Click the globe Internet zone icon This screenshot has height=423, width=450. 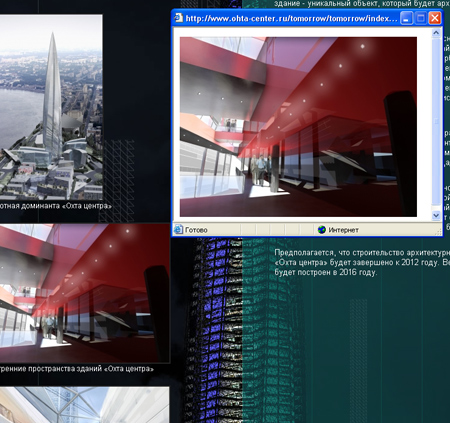point(321,229)
